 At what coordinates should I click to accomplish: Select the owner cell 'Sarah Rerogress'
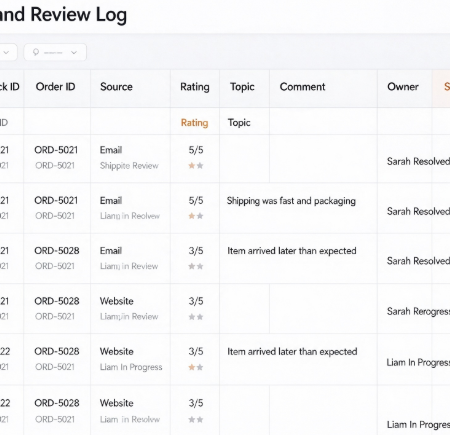point(418,311)
